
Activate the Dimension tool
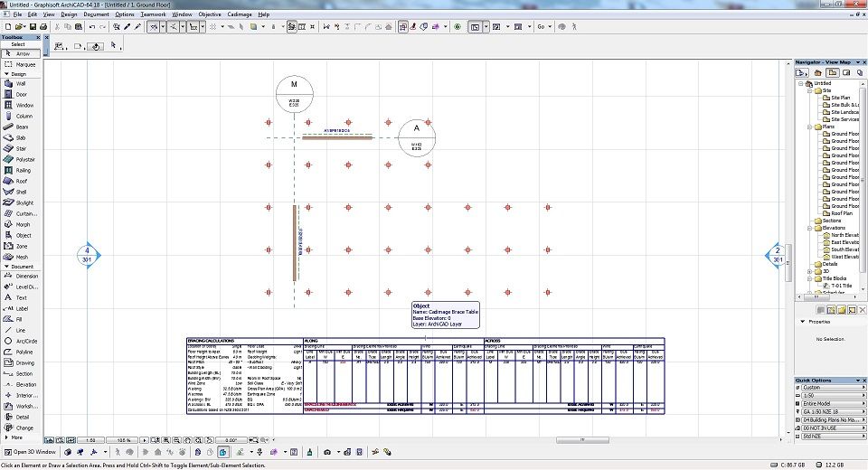[x=21, y=277]
